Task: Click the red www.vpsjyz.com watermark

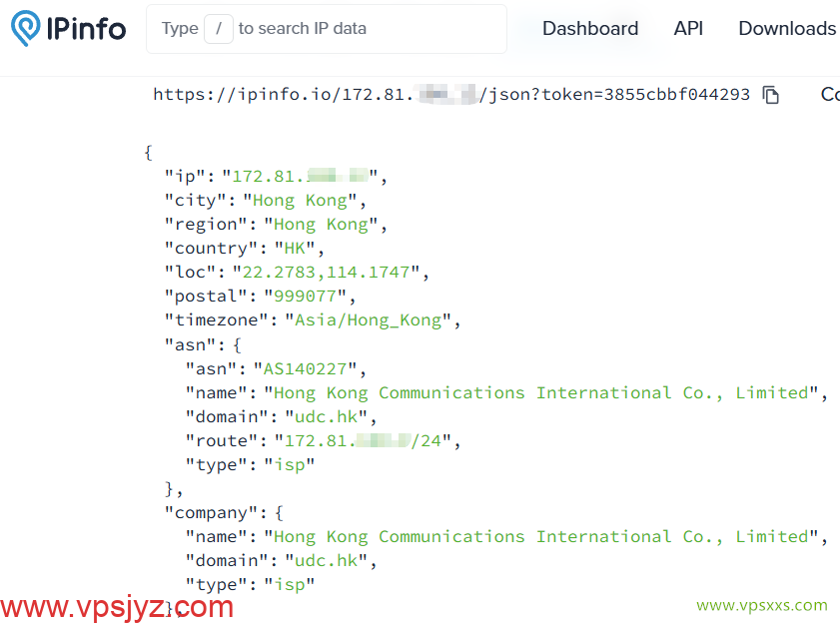Action: tap(117, 606)
